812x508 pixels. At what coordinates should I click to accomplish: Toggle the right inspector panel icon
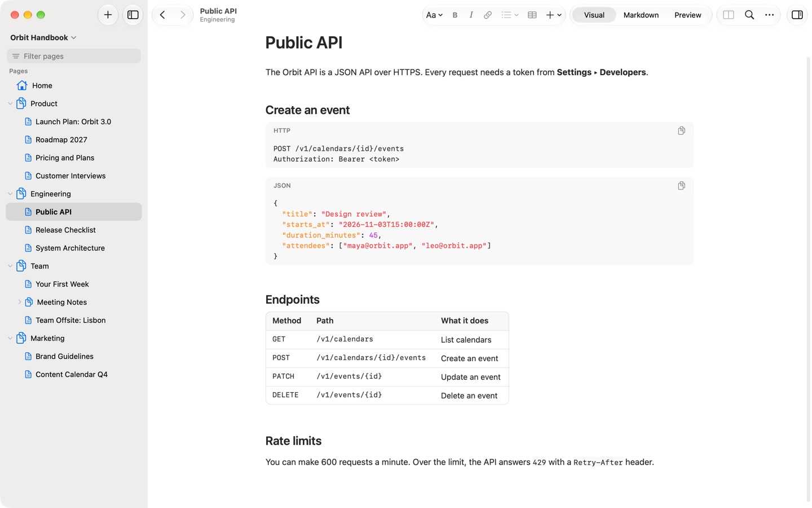tap(797, 15)
